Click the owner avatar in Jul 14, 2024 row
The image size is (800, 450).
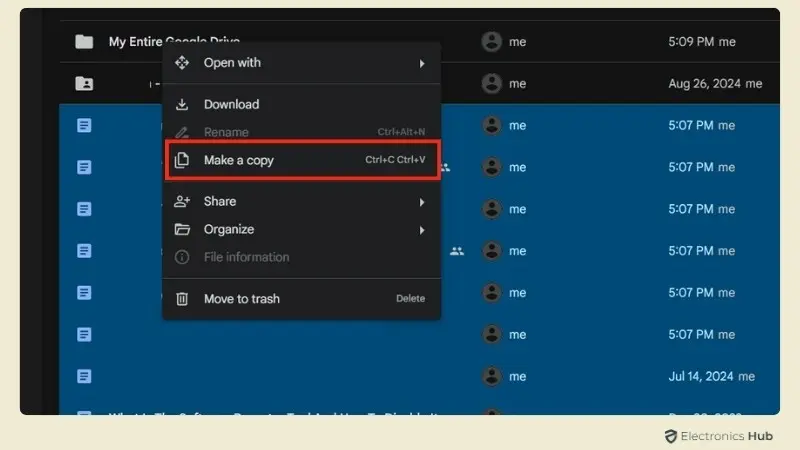[492, 377]
